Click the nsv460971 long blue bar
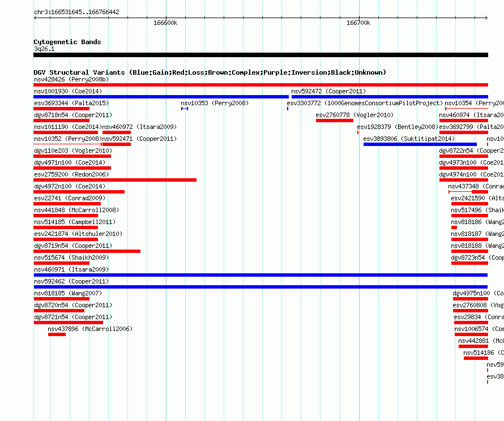 coord(260,275)
